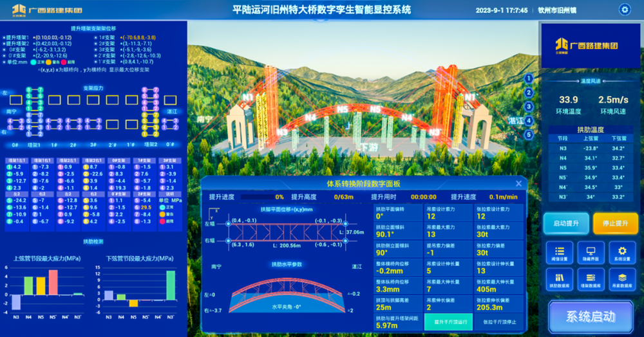Click right-bottom arch foot point (-0.6, -0.1)
Screen dimensions: 644x337
point(345,241)
